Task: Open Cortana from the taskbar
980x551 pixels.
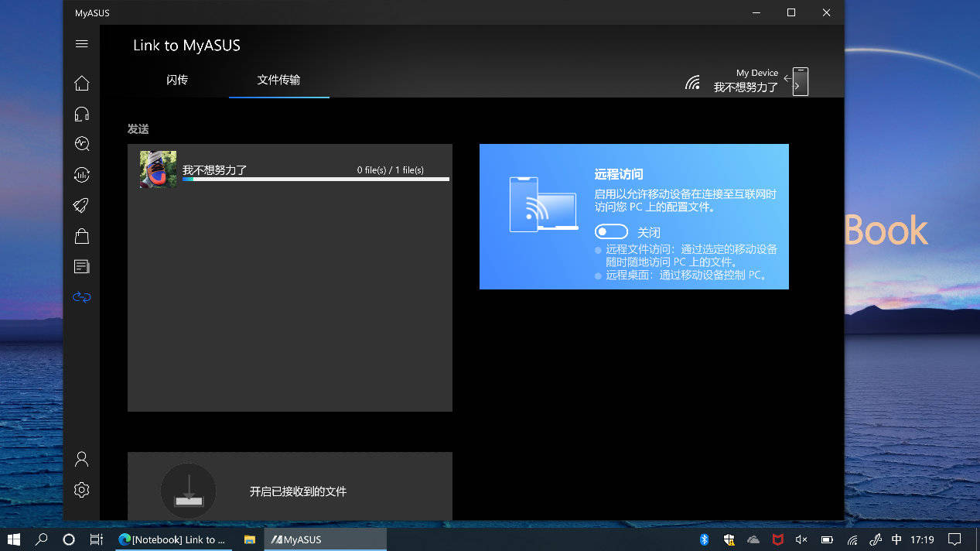Action: pos(69,539)
